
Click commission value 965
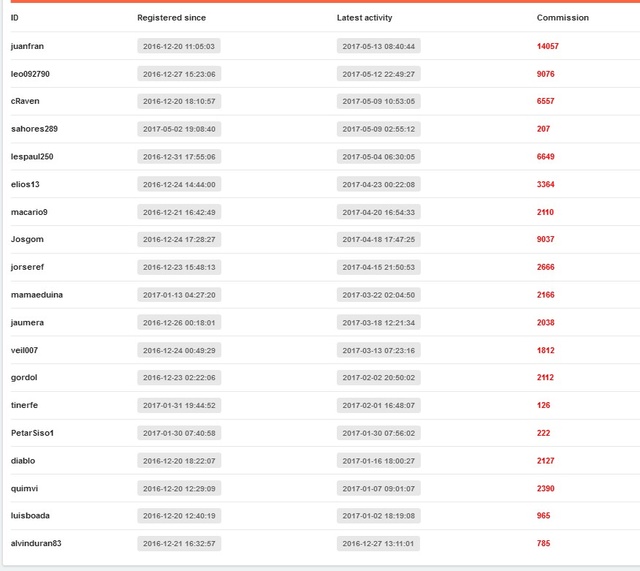pyautogui.click(x=543, y=515)
